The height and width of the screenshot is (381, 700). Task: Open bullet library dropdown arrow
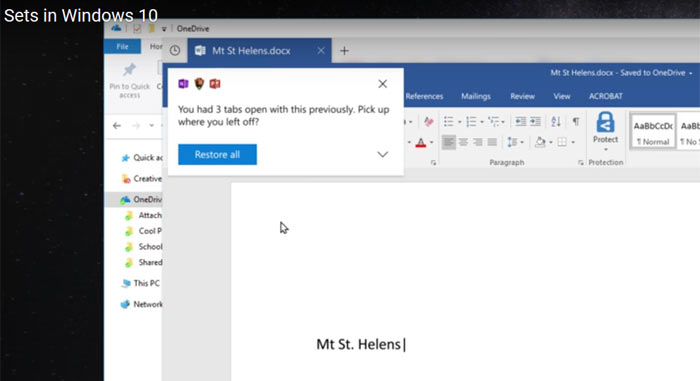tap(459, 122)
